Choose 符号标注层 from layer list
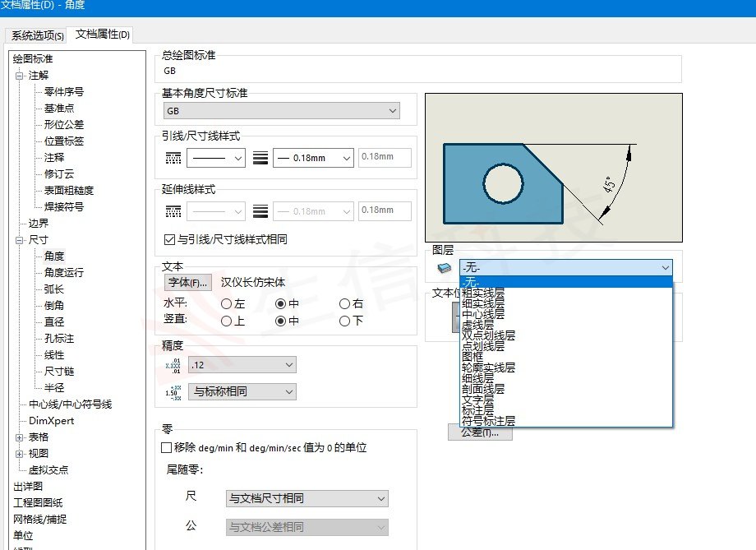756x550 pixels. (x=566, y=421)
